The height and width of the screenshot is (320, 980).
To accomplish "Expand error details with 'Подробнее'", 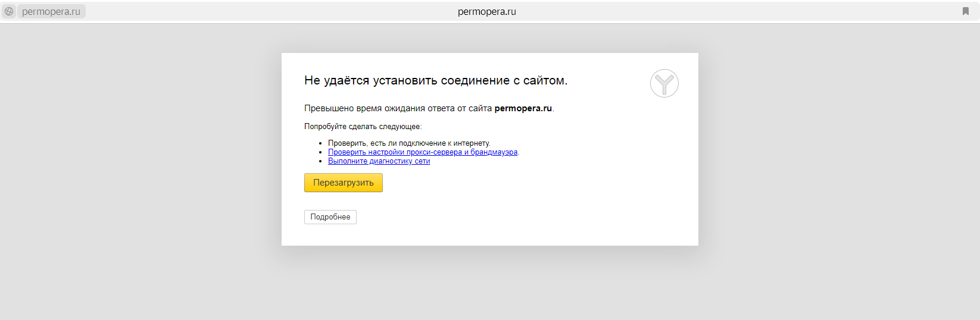I will [x=330, y=217].
